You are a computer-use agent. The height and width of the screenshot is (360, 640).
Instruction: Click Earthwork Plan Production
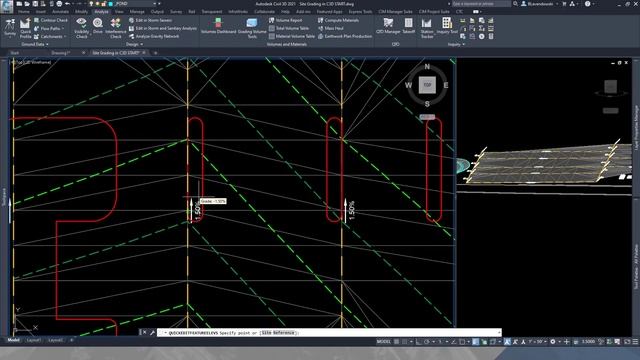(344, 36)
